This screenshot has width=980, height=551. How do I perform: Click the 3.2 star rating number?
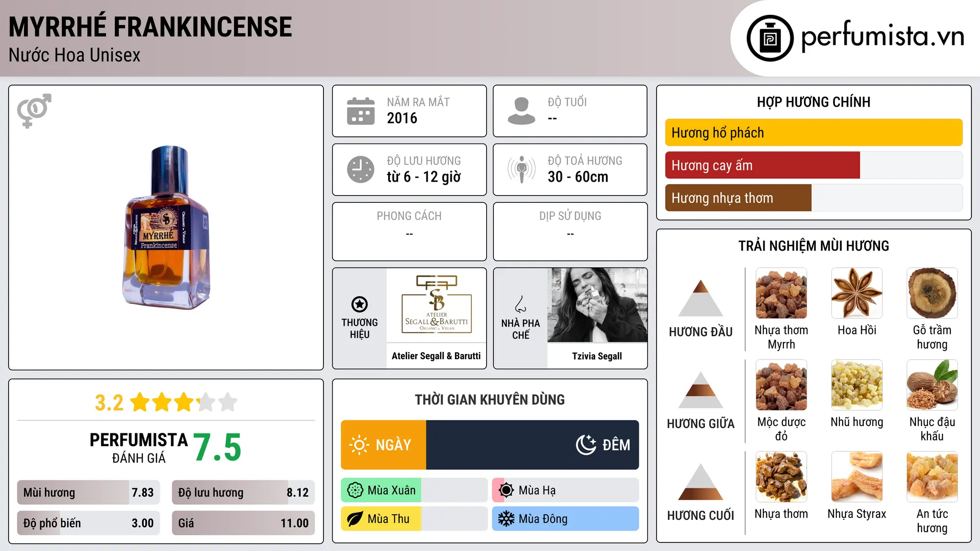[x=109, y=403]
